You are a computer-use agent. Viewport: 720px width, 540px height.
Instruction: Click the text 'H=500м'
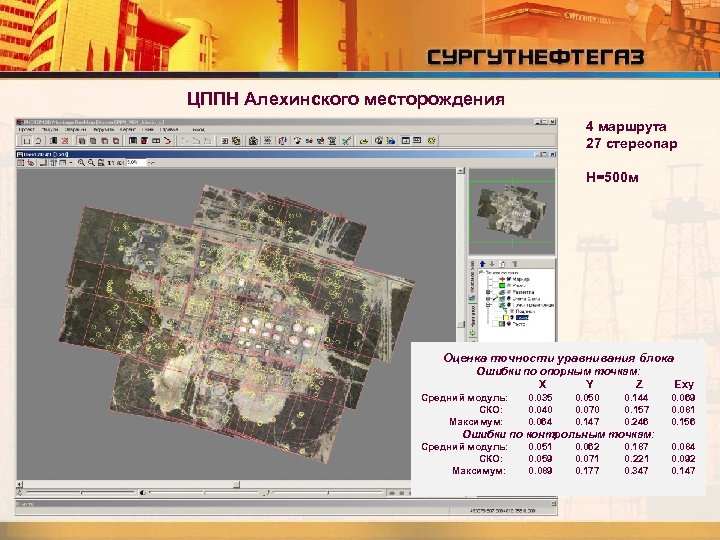pyautogui.click(x=612, y=177)
